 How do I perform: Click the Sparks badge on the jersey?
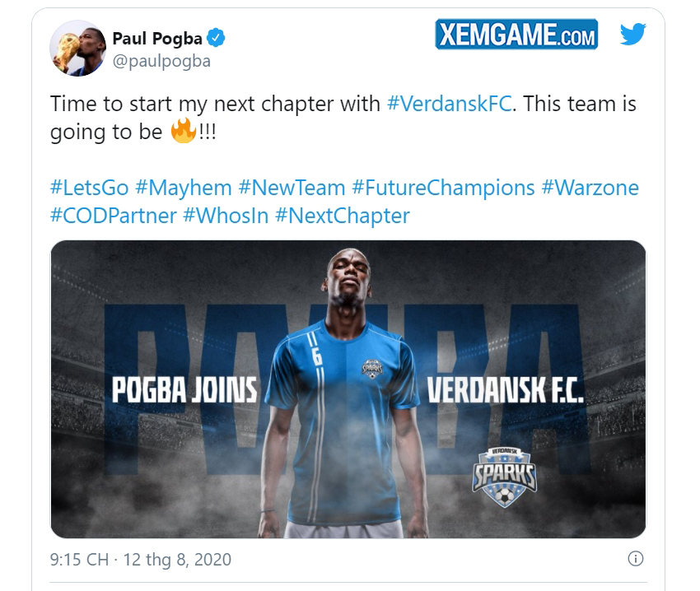tap(372, 369)
